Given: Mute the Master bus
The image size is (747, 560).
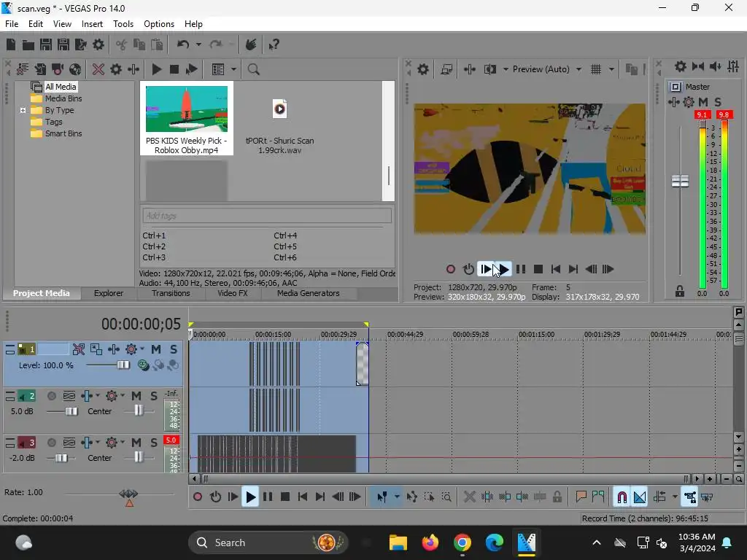Looking at the screenshot, I should tap(703, 102).
